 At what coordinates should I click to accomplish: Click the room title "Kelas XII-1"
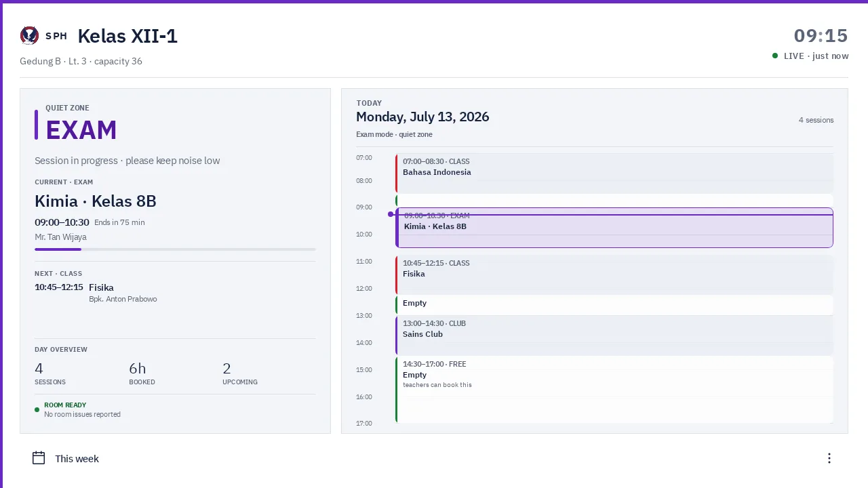point(127,36)
